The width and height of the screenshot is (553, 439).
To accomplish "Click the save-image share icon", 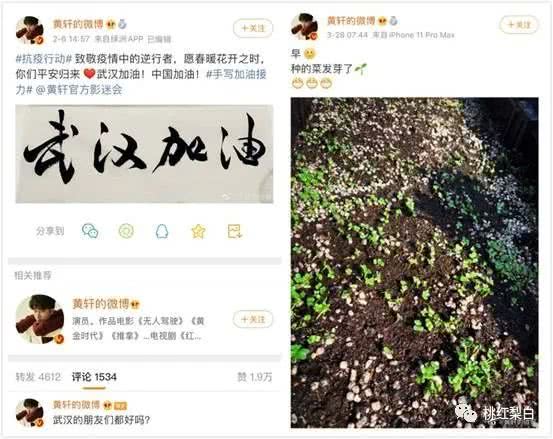I will point(235,231).
